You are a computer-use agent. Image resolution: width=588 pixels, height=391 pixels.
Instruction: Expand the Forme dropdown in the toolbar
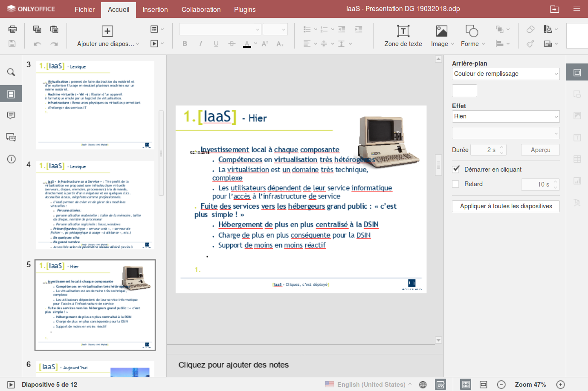pos(484,43)
